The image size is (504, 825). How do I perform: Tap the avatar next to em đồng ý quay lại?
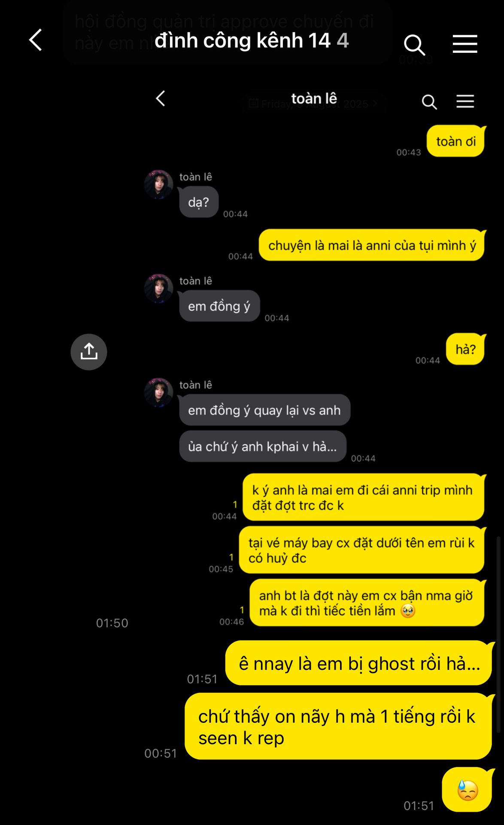(x=158, y=392)
